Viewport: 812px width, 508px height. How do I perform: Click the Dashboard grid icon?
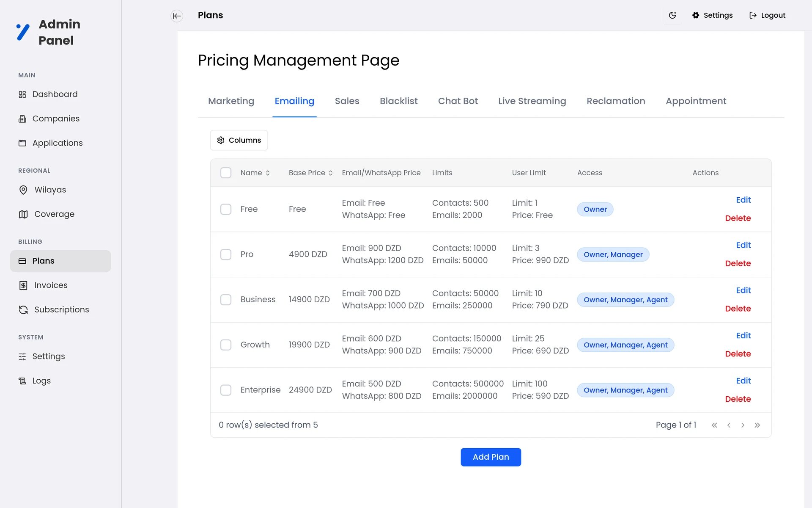[x=22, y=94]
